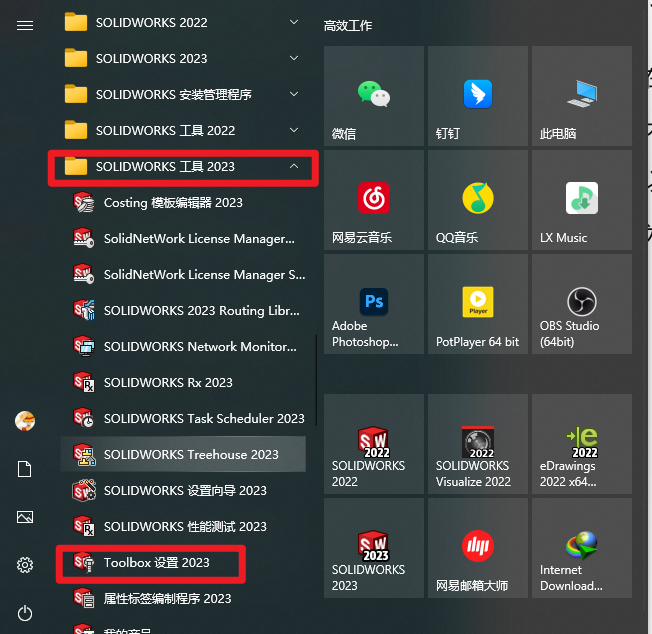Click the Start menu hamburger button
Image resolution: width=652 pixels, height=634 pixels.
[x=25, y=26]
